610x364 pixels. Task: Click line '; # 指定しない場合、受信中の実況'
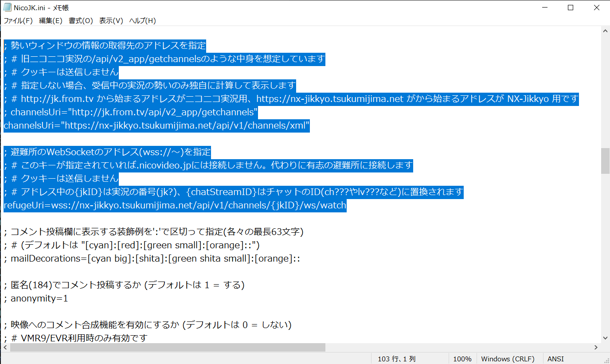pyautogui.click(x=150, y=85)
